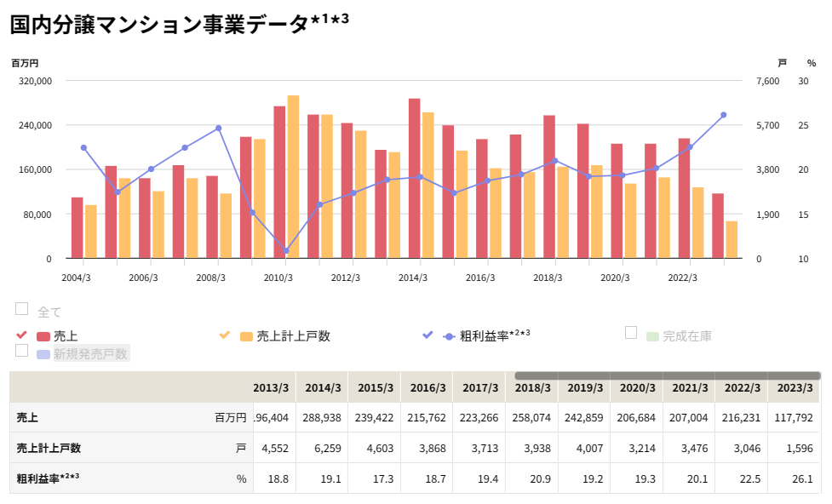Viewport: 832px width, 504px height.
Task: Click the 2010/3 lowest gross margin point
Action: pyautogui.click(x=286, y=250)
